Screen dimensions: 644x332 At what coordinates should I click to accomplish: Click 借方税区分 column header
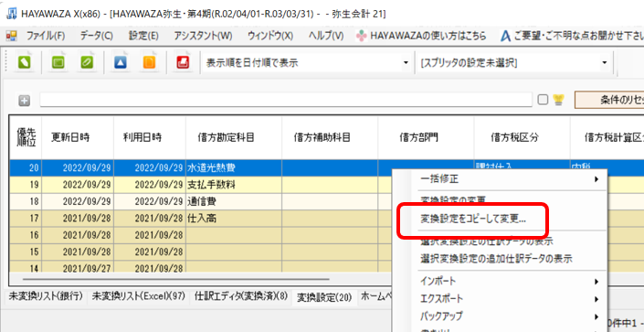point(522,137)
